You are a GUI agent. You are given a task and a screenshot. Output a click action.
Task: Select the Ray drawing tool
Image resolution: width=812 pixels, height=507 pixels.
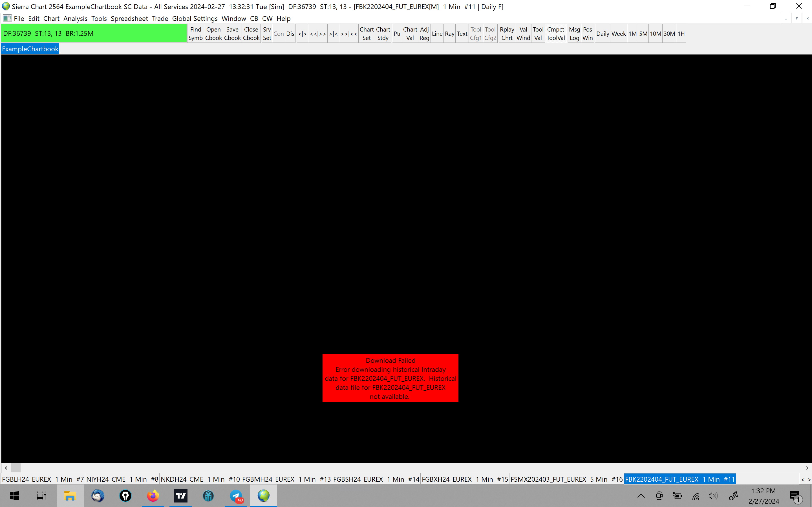click(449, 34)
